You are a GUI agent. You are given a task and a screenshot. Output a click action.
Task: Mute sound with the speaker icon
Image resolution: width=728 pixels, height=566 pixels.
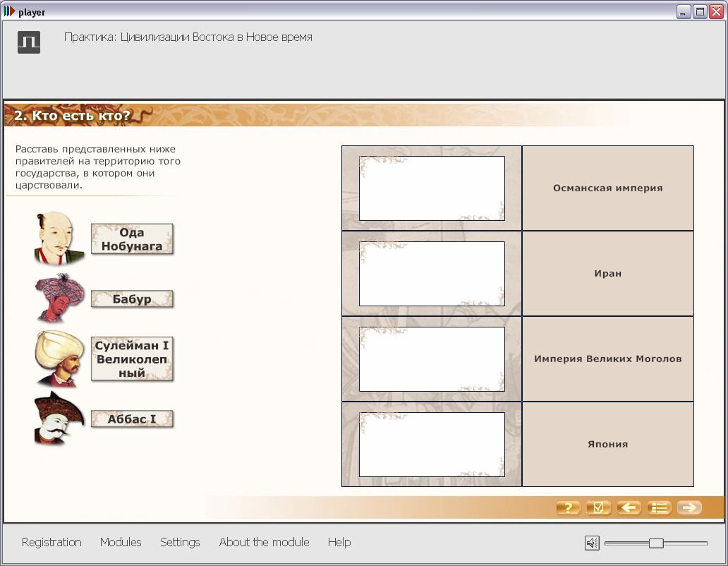coord(592,543)
